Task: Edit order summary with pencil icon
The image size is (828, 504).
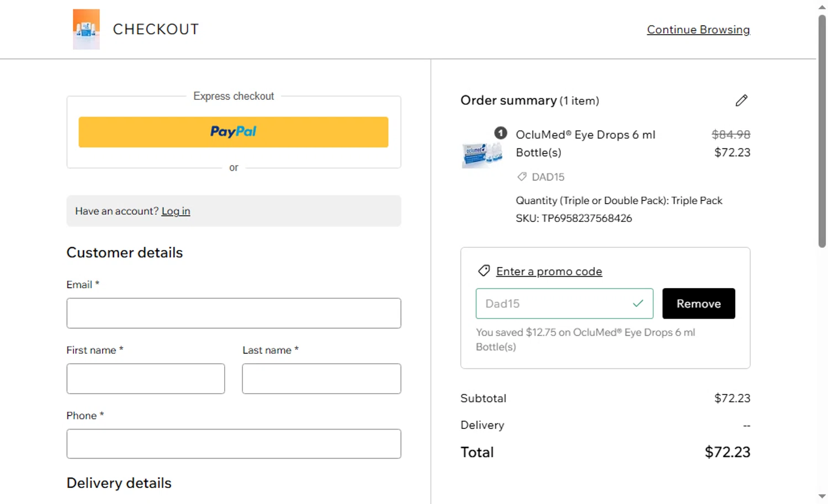Action: [741, 100]
